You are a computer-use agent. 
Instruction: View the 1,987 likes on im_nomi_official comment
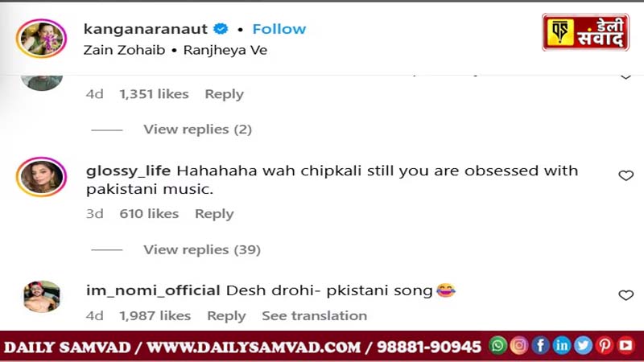point(155,315)
